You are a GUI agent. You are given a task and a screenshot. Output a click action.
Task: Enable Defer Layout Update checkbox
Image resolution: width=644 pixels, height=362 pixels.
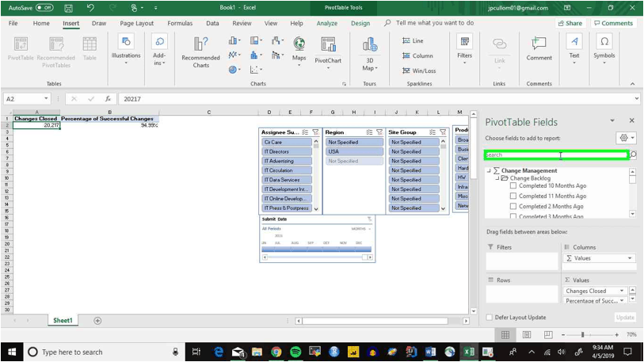(490, 317)
